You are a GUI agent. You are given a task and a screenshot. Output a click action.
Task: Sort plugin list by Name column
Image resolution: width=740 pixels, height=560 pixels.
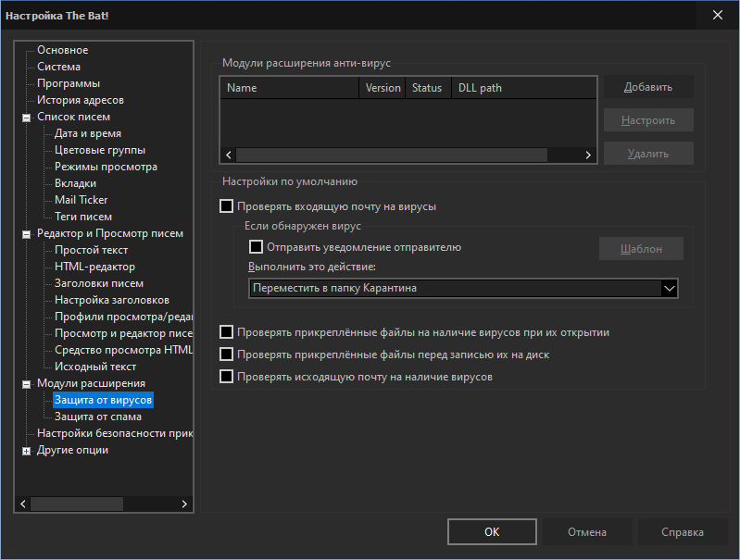tap(289, 88)
